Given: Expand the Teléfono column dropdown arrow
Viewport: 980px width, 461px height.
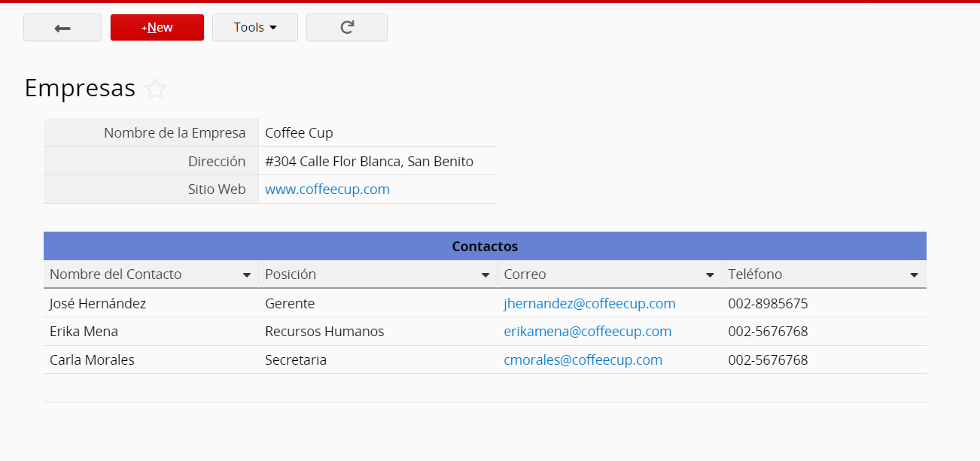Looking at the screenshot, I should (x=914, y=275).
